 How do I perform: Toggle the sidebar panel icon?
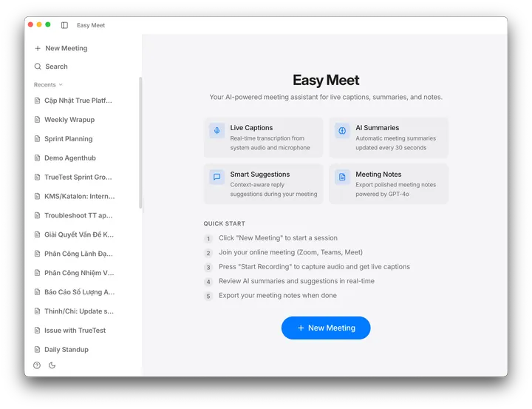pyautogui.click(x=64, y=25)
